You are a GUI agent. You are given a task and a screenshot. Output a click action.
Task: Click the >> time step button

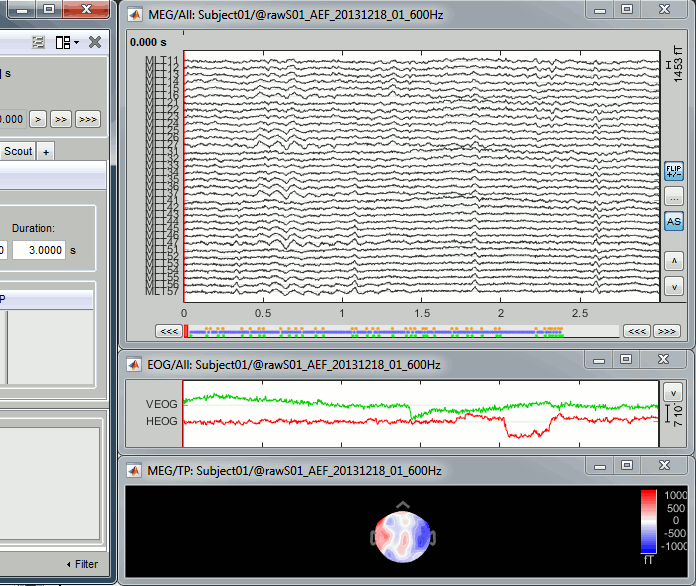coord(61,119)
